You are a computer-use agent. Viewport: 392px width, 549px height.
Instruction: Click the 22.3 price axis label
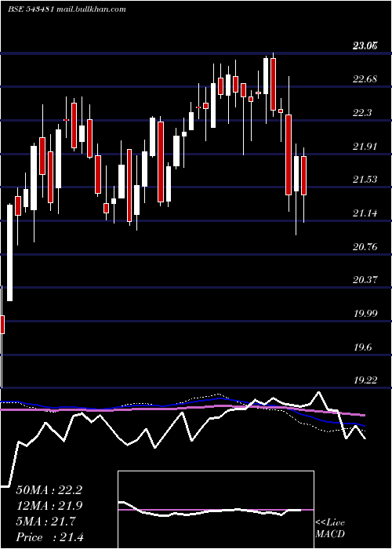[x=362, y=113]
